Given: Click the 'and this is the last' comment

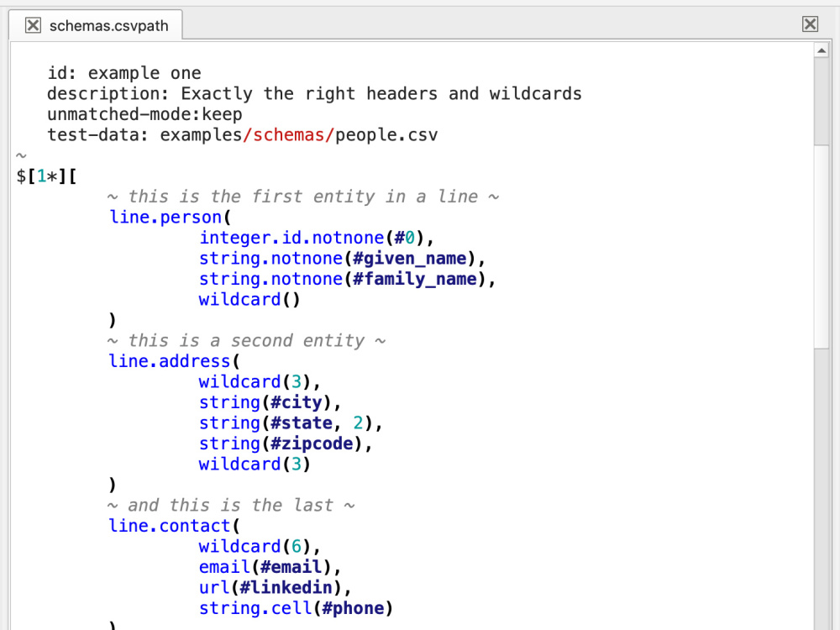Looking at the screenshot, I should [231, 505].
